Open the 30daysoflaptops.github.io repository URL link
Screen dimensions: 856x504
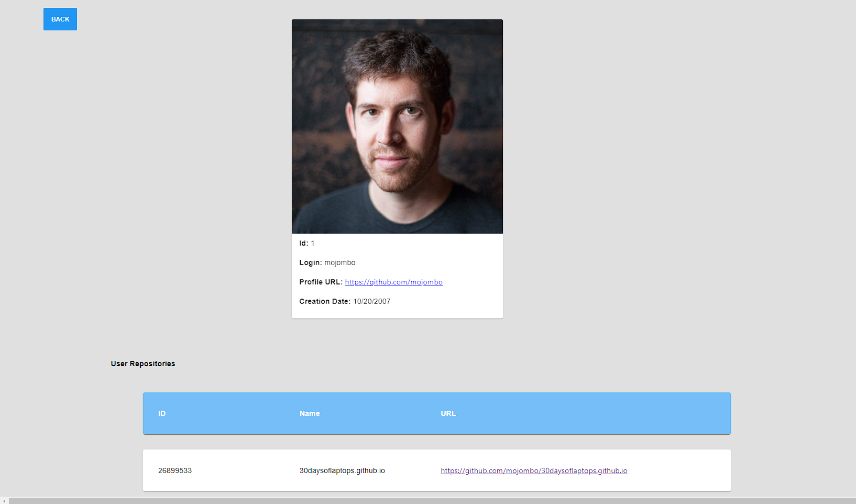point(534,470)
